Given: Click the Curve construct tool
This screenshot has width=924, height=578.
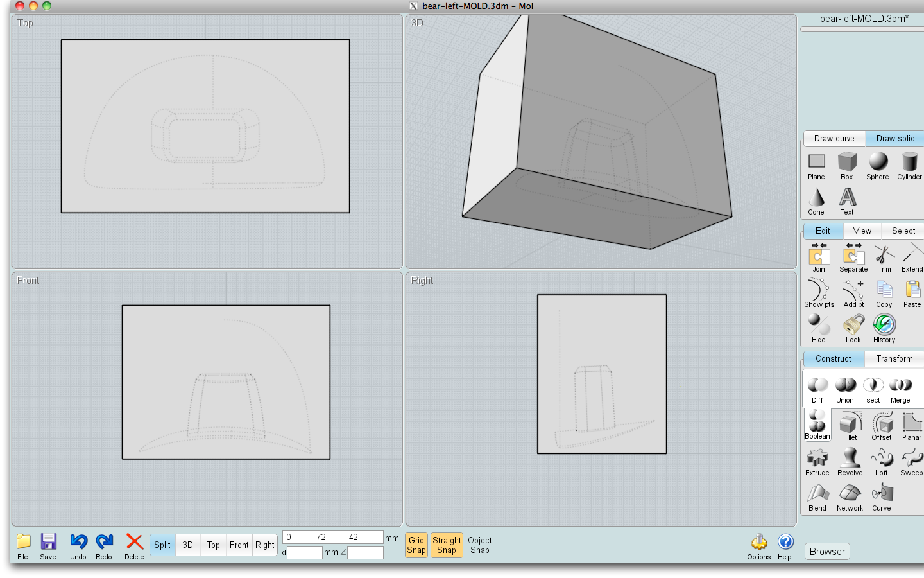Looking at the screenshot, I should pyautogui.click(x=882, y=497).
